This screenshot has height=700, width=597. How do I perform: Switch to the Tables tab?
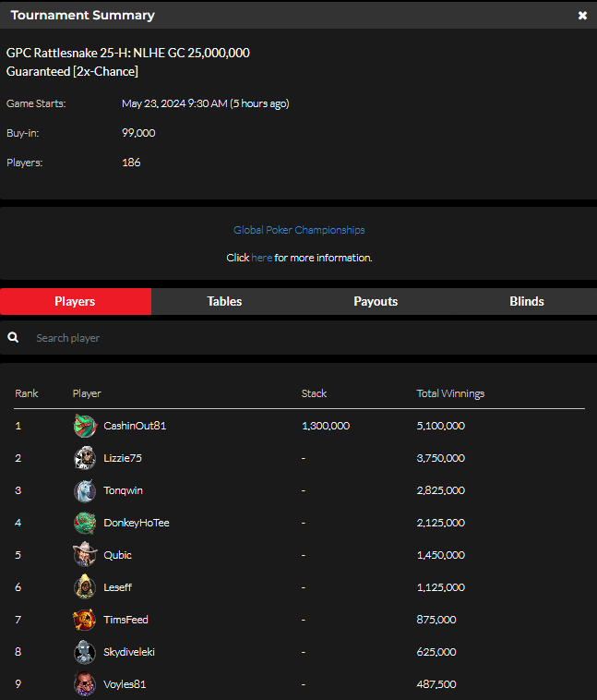(x=224, y=301)
